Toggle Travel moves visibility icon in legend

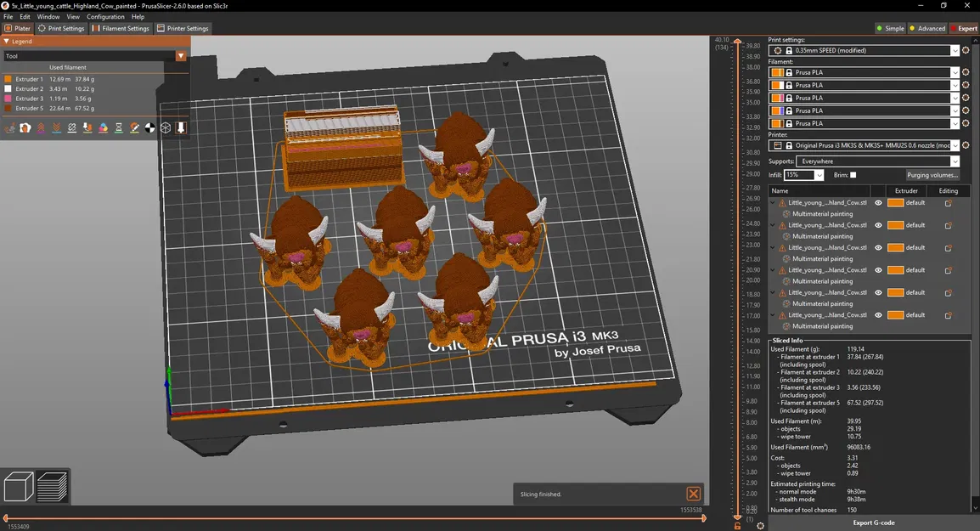pos(9,127)
